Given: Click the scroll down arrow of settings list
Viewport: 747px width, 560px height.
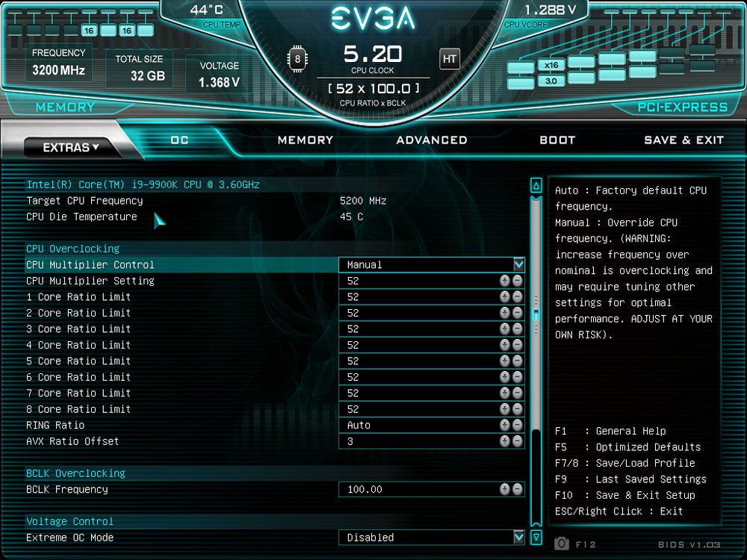Looking at the screenshot, I should (x=536, y=537).
